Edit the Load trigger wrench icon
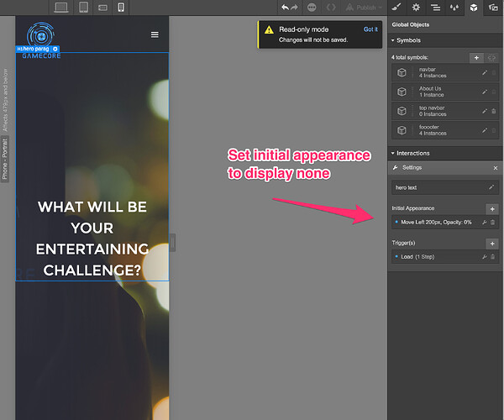Image resolution: width=504 pixels, height=420 pixels. [x=485, y=257]
